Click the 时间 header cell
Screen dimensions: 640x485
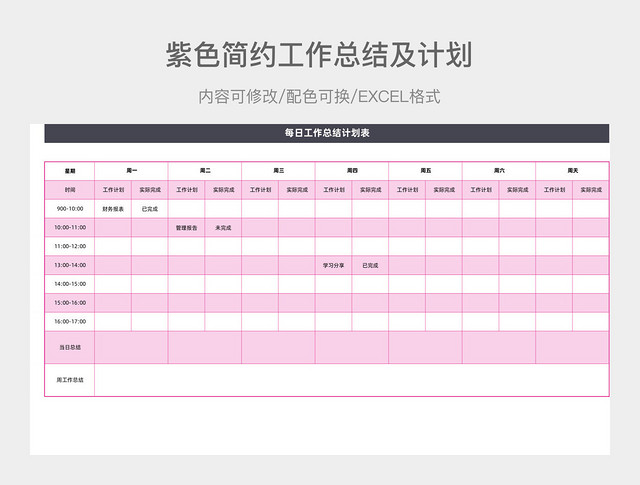point(70,190)
